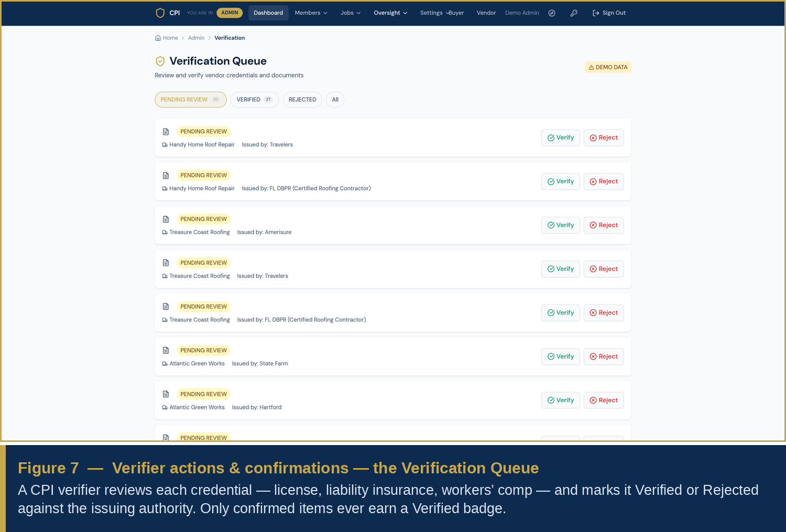Click document icon in Treasure Coast Amerisure row
Screen dimensions: 786x532
click(x=166, y=219)
